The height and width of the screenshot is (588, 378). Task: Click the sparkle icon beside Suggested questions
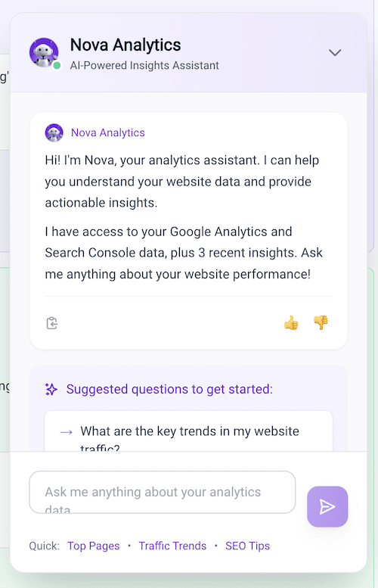pyautogui.click(x=51, y=389)
